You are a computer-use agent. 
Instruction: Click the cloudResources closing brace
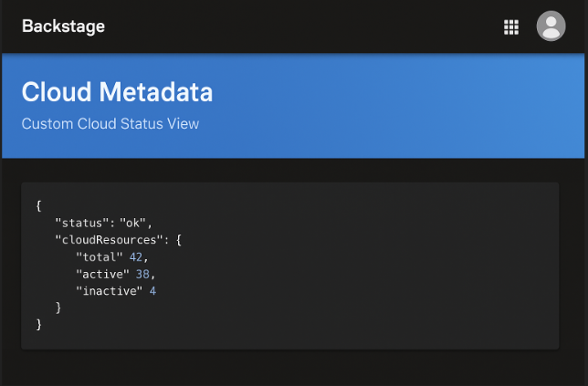[58, 308]
